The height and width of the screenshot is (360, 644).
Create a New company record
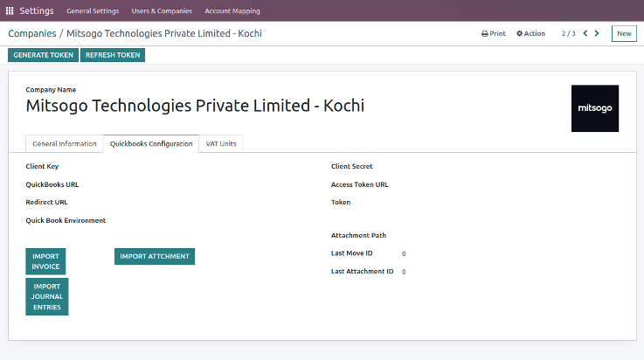tap(624, 34)
